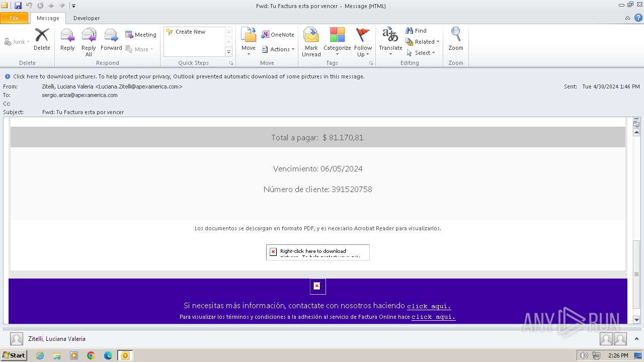This screenshot has width=644, height=362.
Task: Click the Número de cliente text
Action: (x=317, y=190)
